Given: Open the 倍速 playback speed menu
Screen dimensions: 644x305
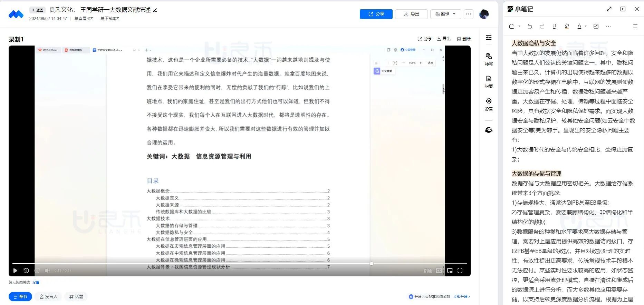Looking at the screenshot, I should 428,270.
